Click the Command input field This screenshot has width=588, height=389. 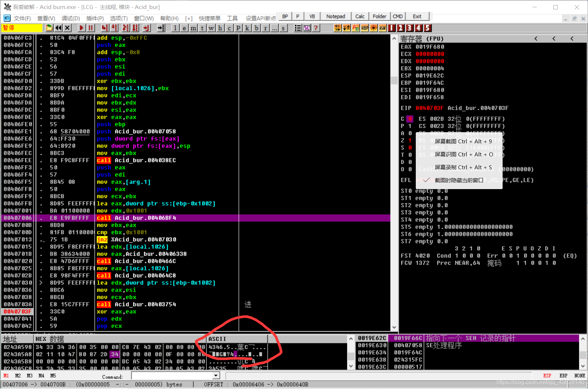[172, 376]
